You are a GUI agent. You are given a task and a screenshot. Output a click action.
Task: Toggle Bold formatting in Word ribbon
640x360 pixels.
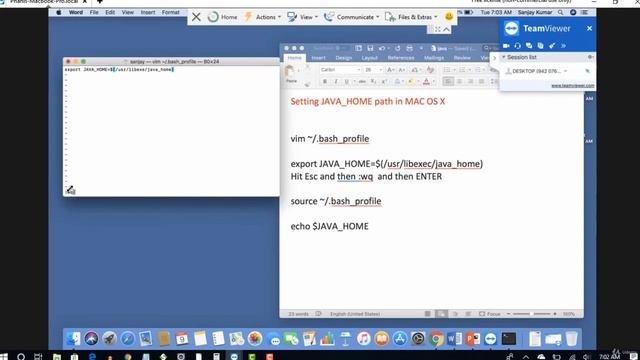pos(325,82)
